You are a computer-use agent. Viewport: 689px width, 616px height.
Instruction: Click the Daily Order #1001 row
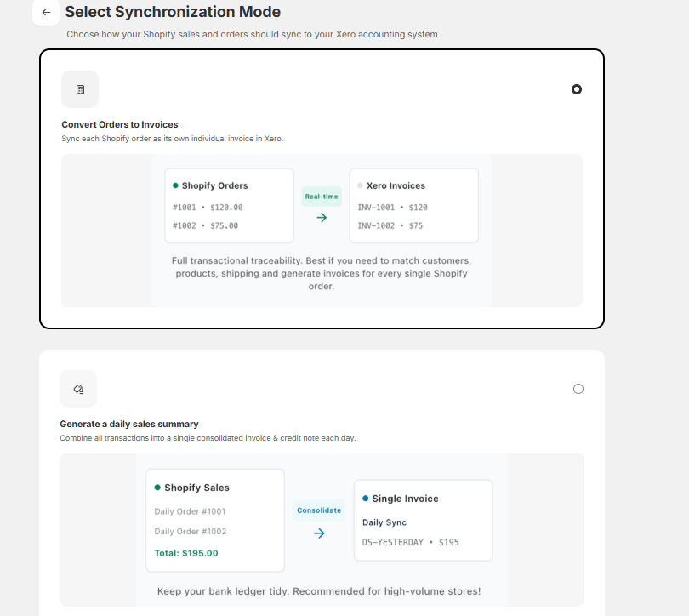coord(190,511)
